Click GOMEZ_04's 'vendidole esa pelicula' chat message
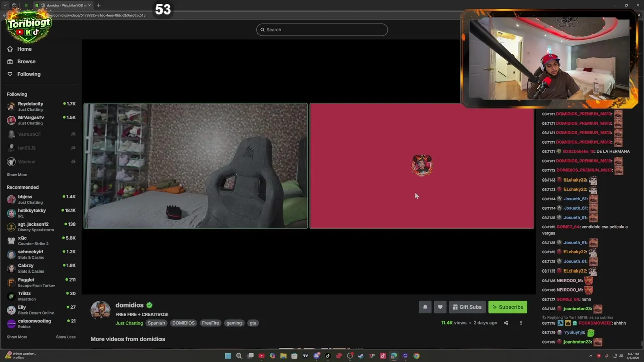Viewport: 644px width, 362px height. click(585, 230)
